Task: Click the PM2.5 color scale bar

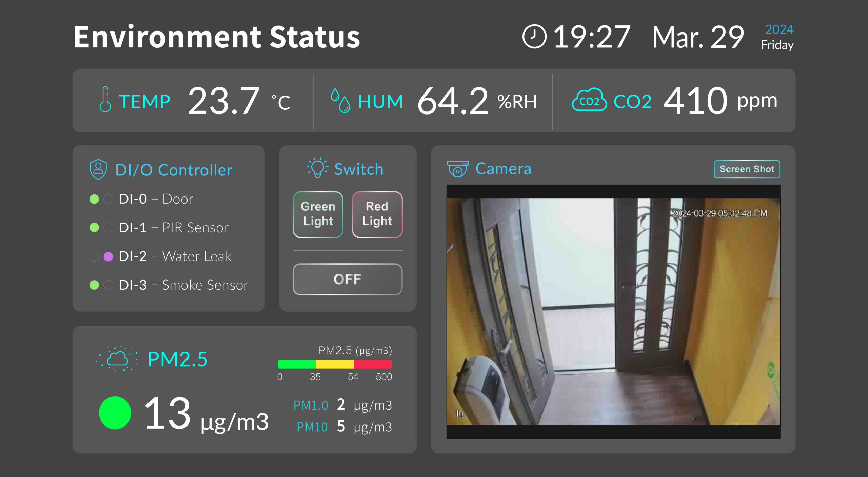Action: (x=335, y=364)
